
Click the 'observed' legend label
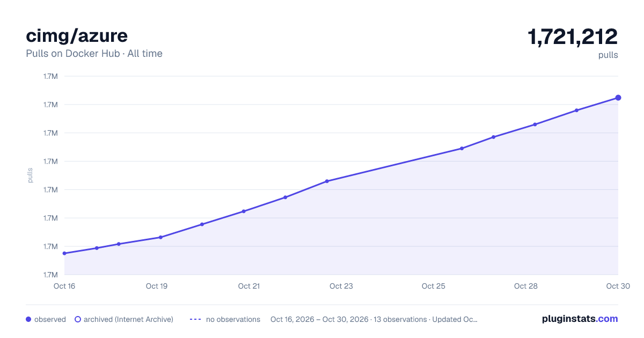[50, 319]
